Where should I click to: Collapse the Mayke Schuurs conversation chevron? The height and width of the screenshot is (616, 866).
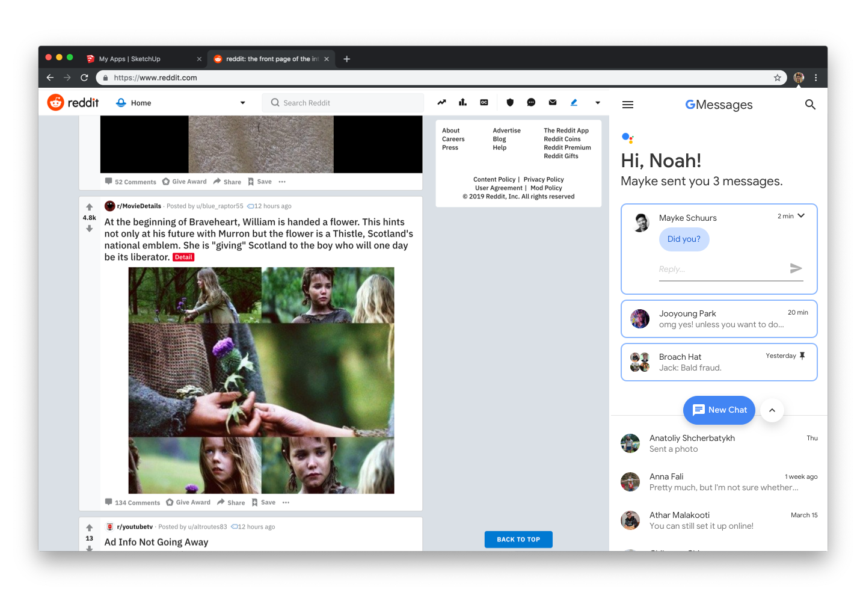pyautogui.click(x=801, y=216)
